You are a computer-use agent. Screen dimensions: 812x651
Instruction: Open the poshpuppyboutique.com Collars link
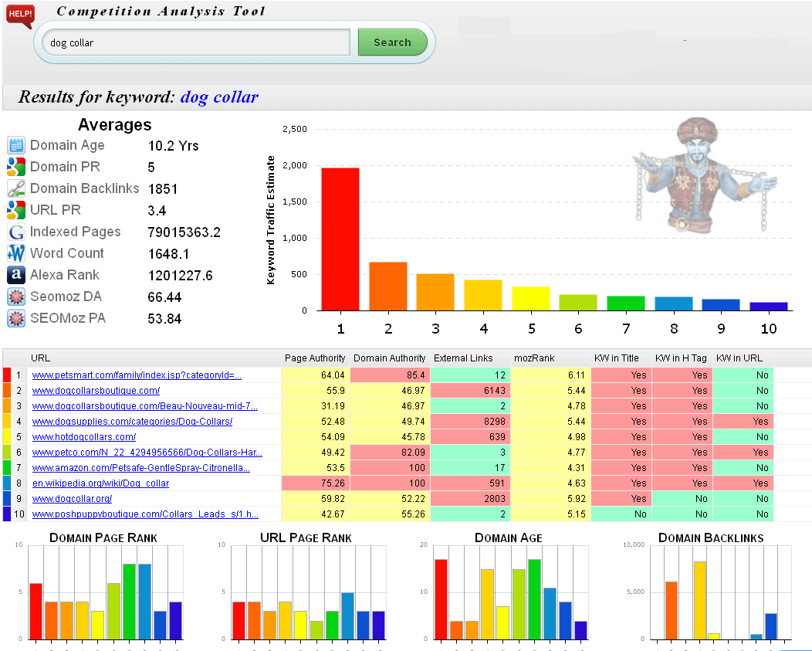point(145,514)
